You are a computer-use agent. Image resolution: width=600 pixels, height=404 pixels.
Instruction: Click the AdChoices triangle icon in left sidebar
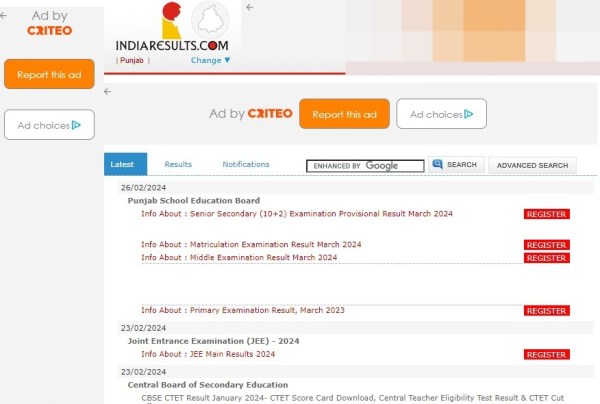pyautogui.click(x=76, y=125)
